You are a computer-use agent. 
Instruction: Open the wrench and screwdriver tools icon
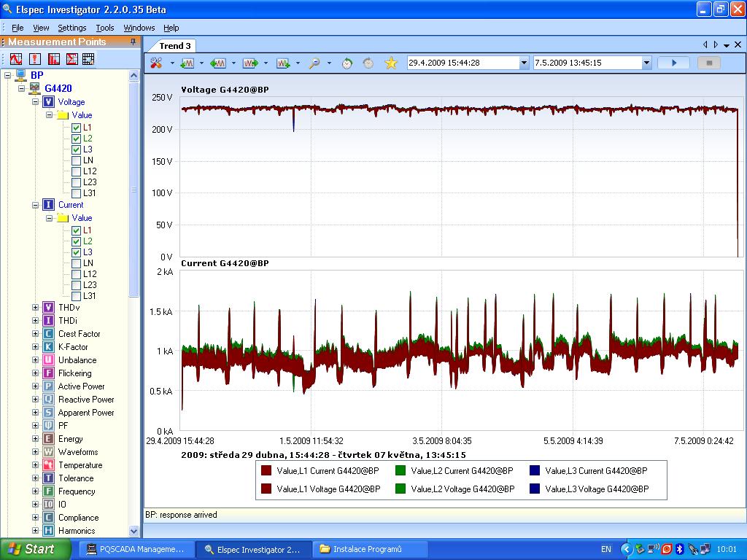coord(156,63)
